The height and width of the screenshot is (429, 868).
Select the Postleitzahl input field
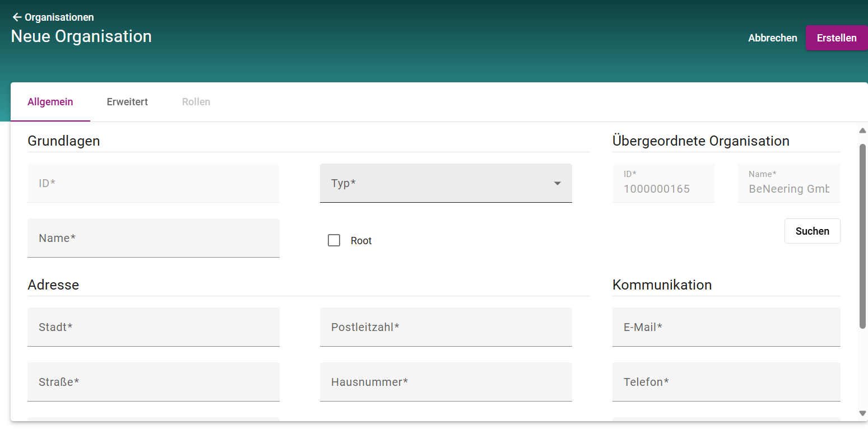445,327
